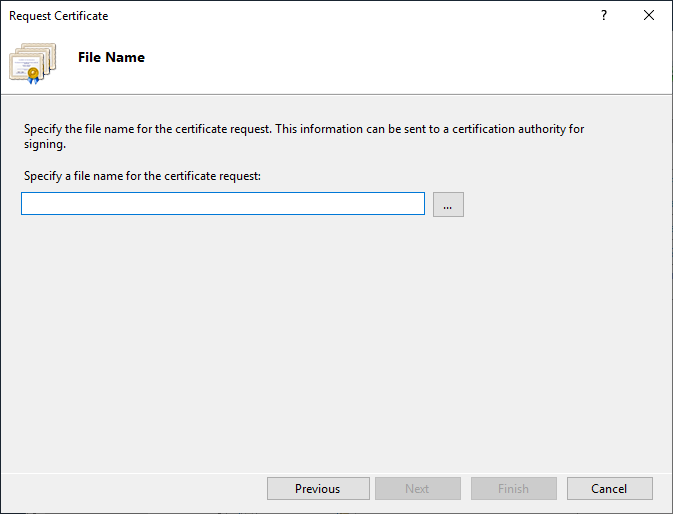Screen dimensions: 673x514
Task: Open file browser with the ellipsis button
Action: click(448, 204)
